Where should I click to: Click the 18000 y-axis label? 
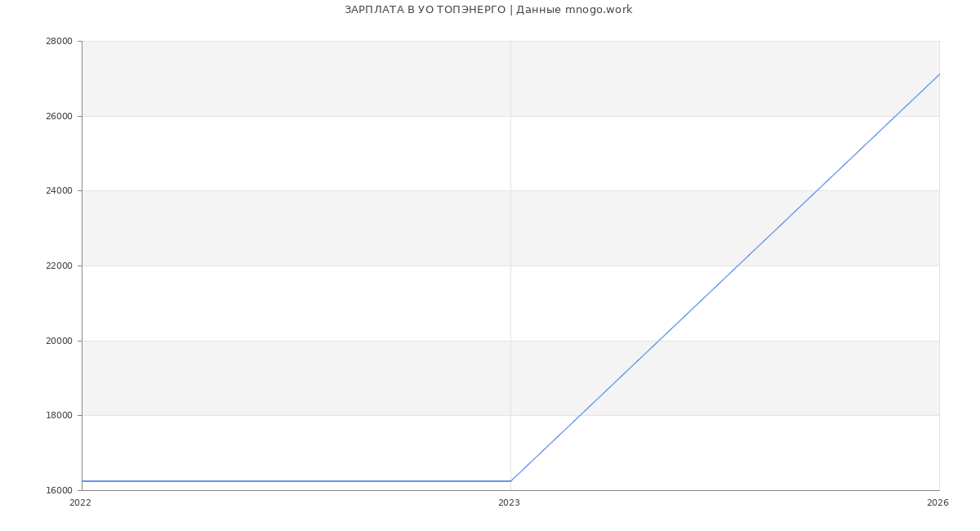(x=60, y=416)
